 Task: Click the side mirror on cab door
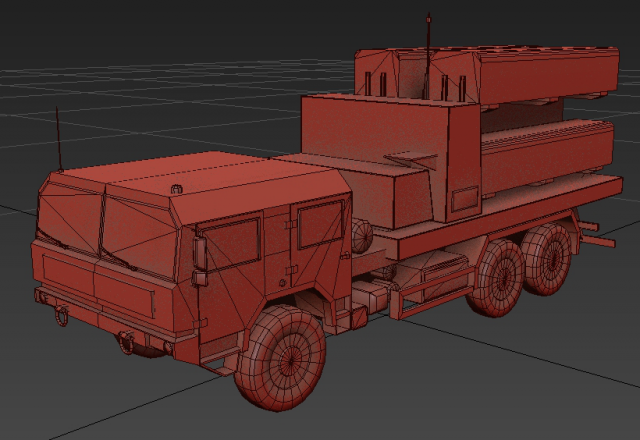pos(200,253)
